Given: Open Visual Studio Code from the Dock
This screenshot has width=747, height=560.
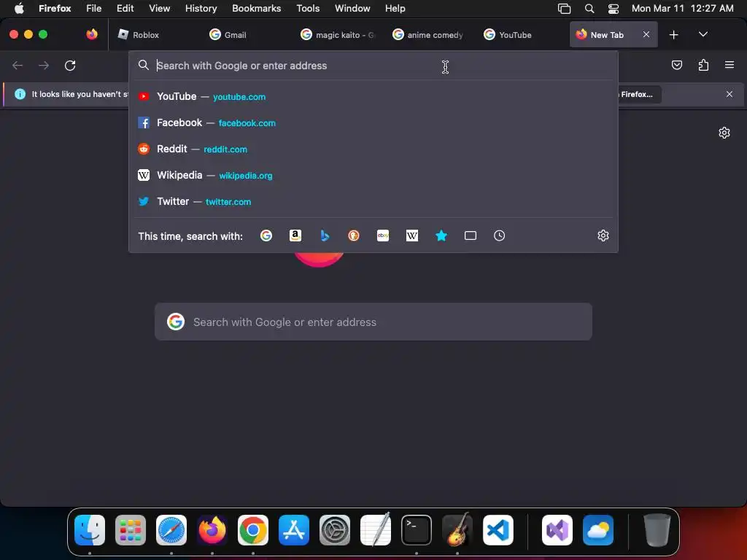Looking at the screenshot, I should point(498,529).
